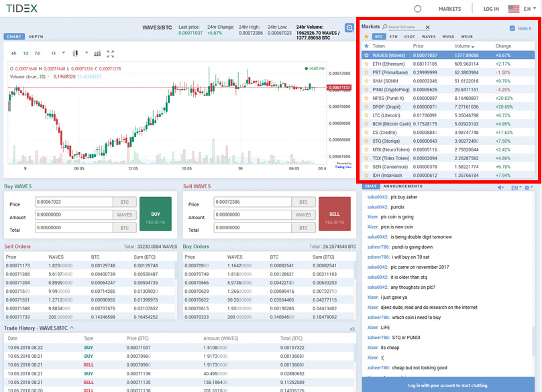Open the ANNOUNCEMENTS tab

[x=402, y=186]
